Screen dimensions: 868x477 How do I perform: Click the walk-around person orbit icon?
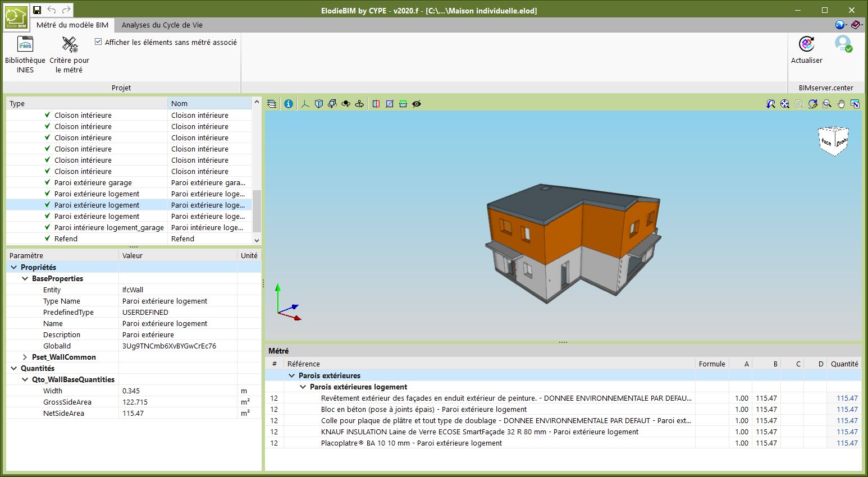coord(359,104)
